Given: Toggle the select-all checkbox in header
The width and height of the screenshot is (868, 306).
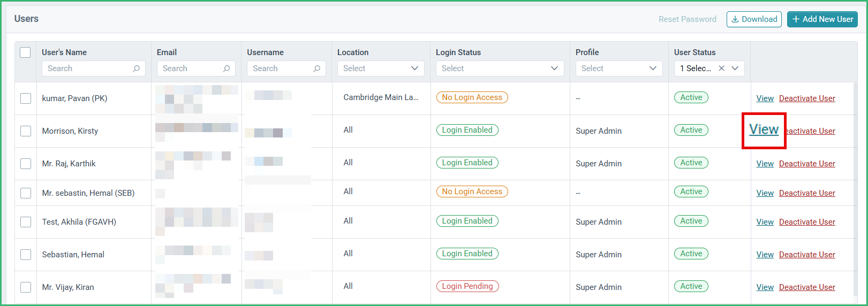Looking at the screenshot, I should pos(25,52).
